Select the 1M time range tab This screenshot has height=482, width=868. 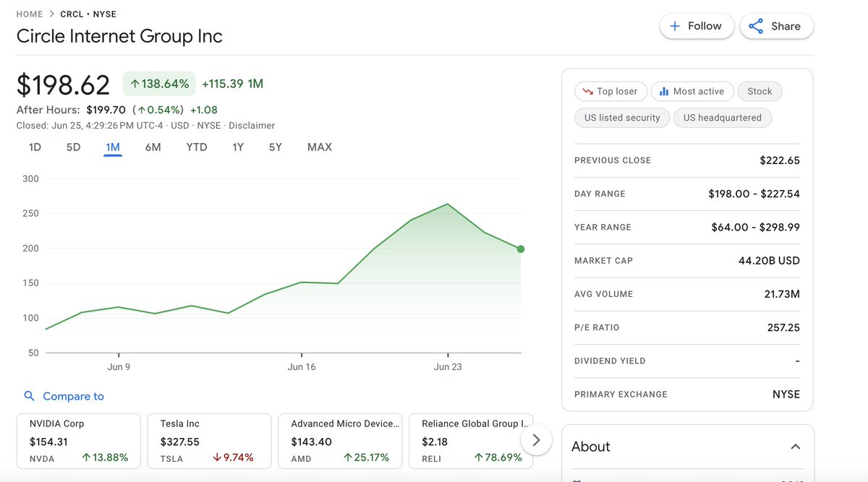(x=113, y=147)
